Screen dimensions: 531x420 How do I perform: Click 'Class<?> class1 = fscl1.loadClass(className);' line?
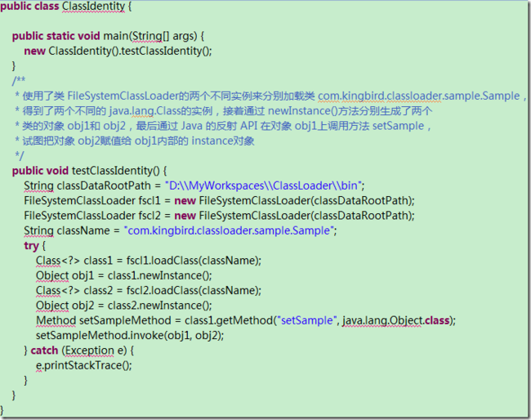149,261
